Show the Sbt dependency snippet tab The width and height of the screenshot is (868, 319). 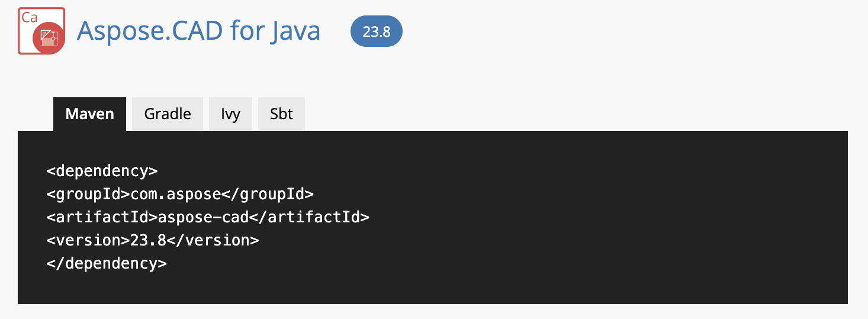tap(281, 114)
